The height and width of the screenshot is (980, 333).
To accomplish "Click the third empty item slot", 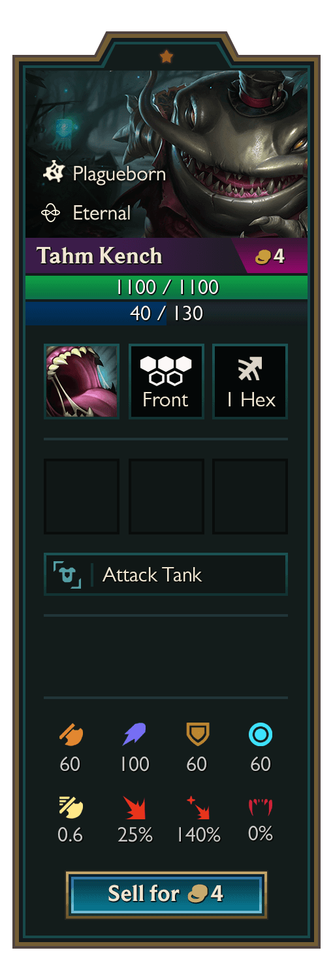I will [x=250, y=497].
